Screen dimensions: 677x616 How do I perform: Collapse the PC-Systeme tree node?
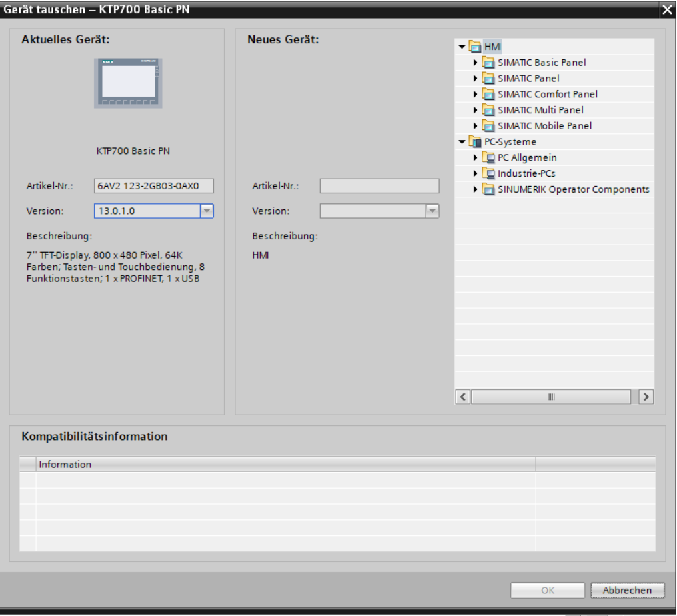point(462,142)
